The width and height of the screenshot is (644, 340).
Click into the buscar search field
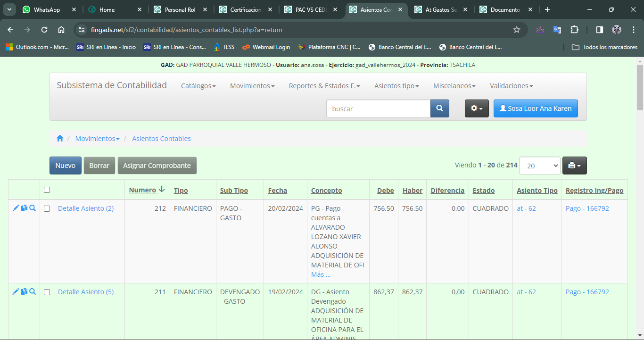pyautogui.click(x=378, y=108)
